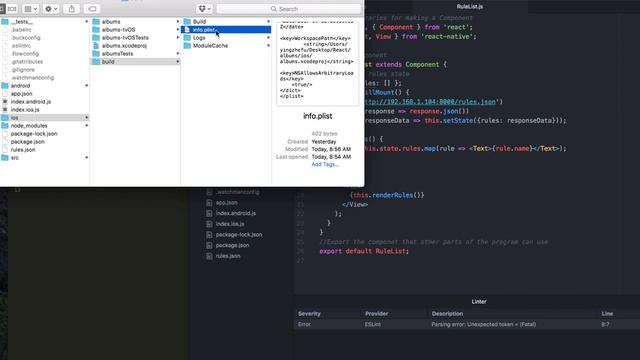Select rules.json in Finder
Viewport: 640px width, 360px height.
pyautogui.click(x=23, y=150)
